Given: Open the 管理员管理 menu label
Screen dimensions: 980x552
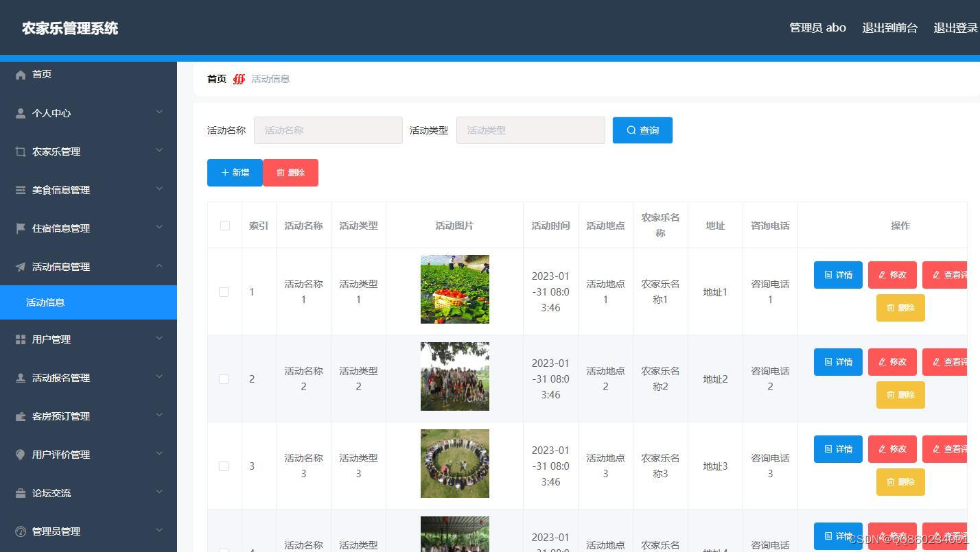Looking at the screenshot, I should click(x=56, y=531).
